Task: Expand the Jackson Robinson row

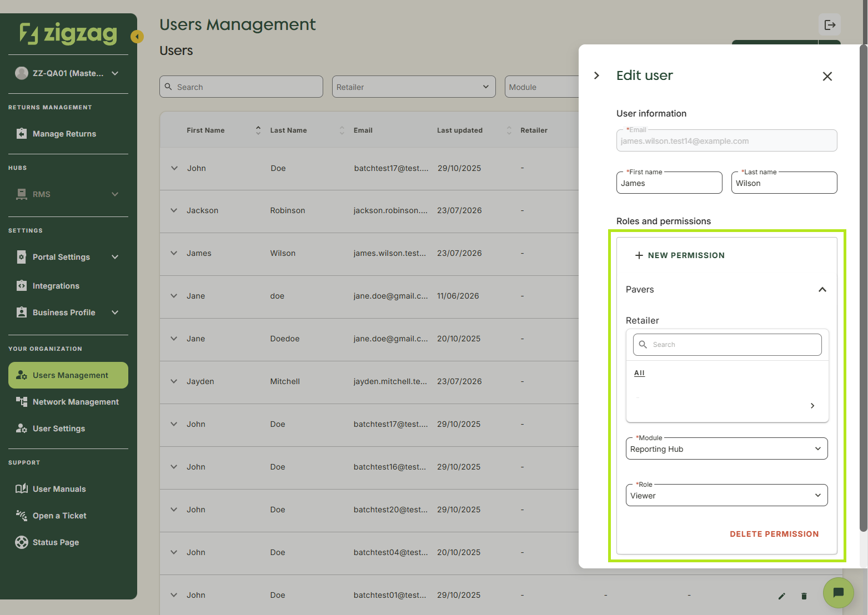Action: click(174, 210)
